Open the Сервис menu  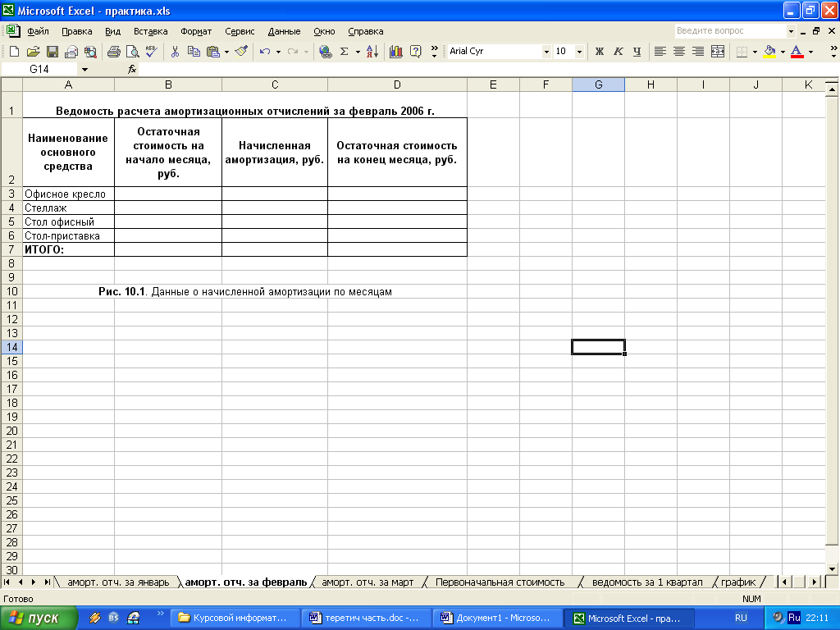click(x=240, y=31)
